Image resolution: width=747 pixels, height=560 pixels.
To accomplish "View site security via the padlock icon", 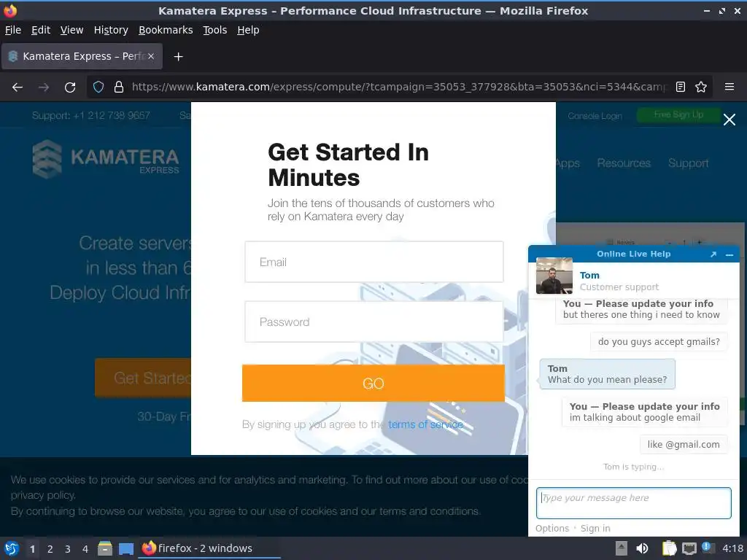I will pyautogui.click(x=119, y=87).
